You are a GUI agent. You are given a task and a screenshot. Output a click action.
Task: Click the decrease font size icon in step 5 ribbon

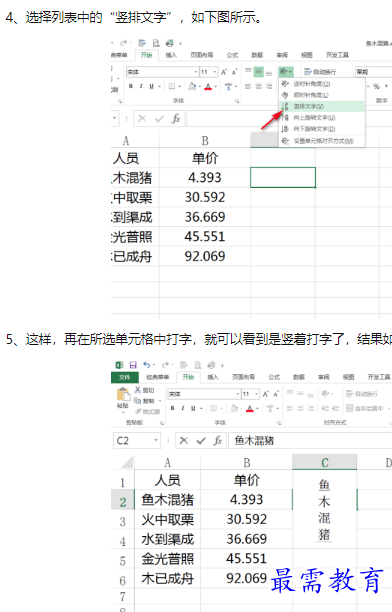(x=276, y=394)
